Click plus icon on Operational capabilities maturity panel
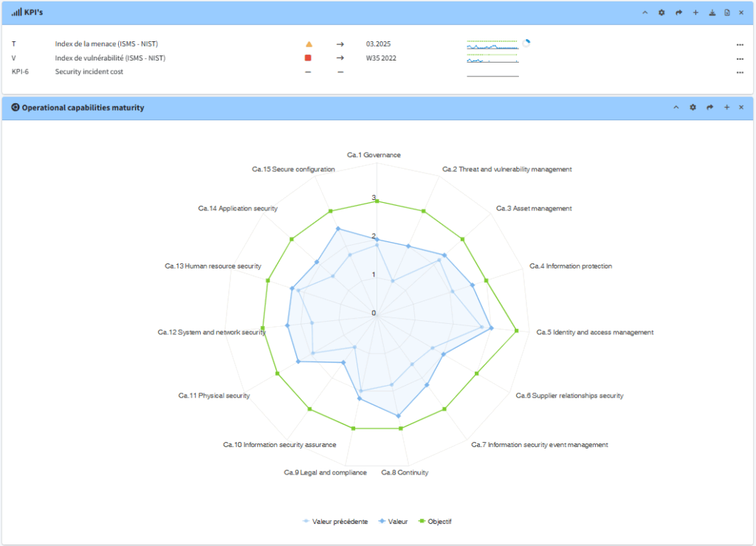The width and height of the screenshot is (756, 546). click(x=726, y=108)
